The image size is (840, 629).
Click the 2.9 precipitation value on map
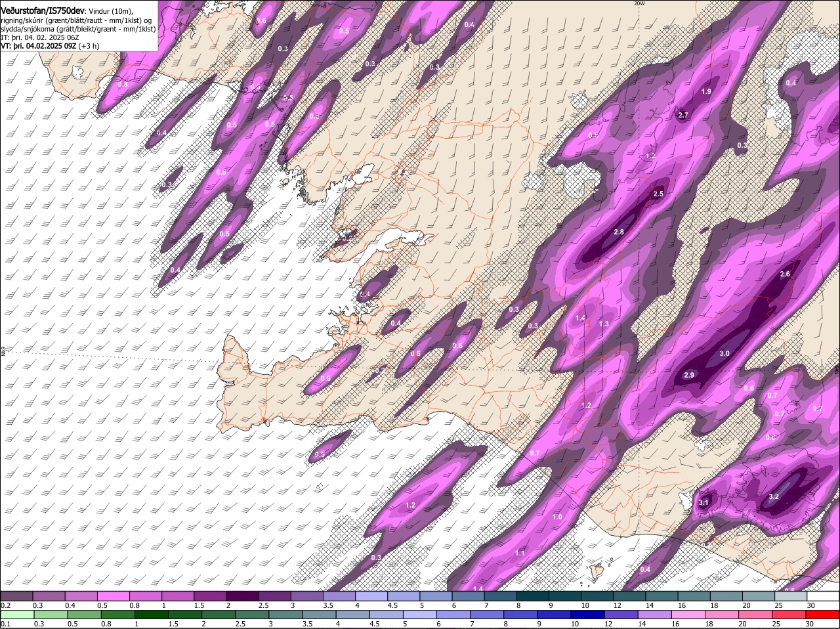[x=689, y=375]
